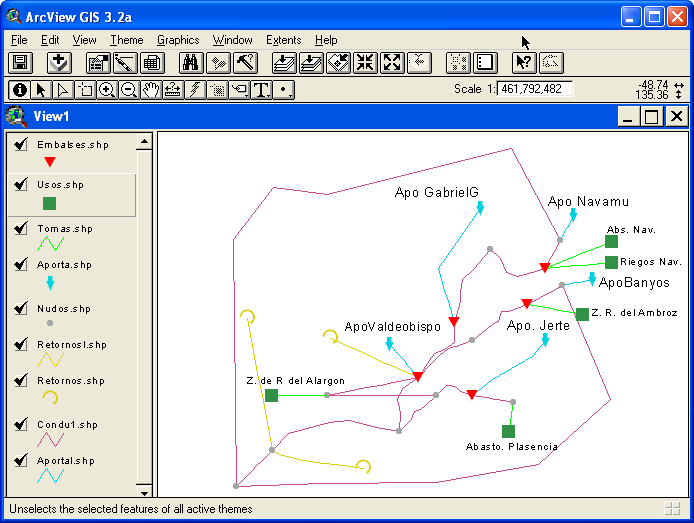Open the Theme menu
This screenshot has width=694, height=523.
tap(127, 40)
